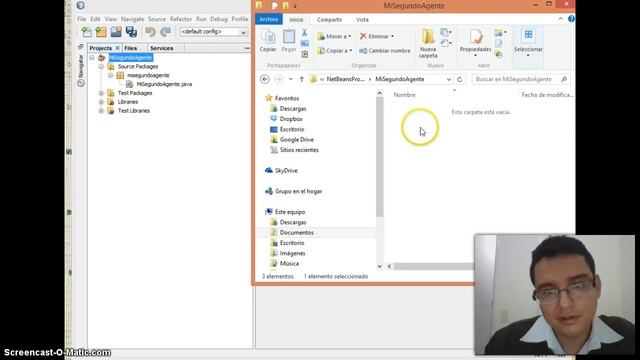Select the Compartir ribbon tab
This screenshot has height=360, width=640.
(329, 20)
